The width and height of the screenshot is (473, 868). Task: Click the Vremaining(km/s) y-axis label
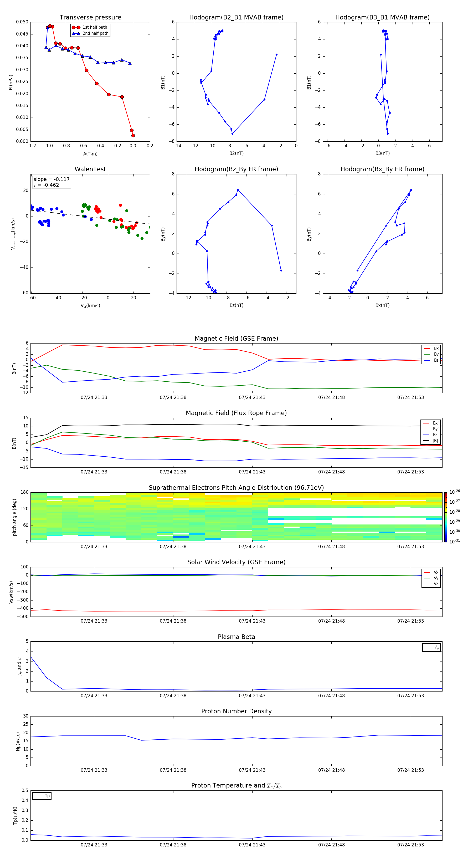pos(13,234)
